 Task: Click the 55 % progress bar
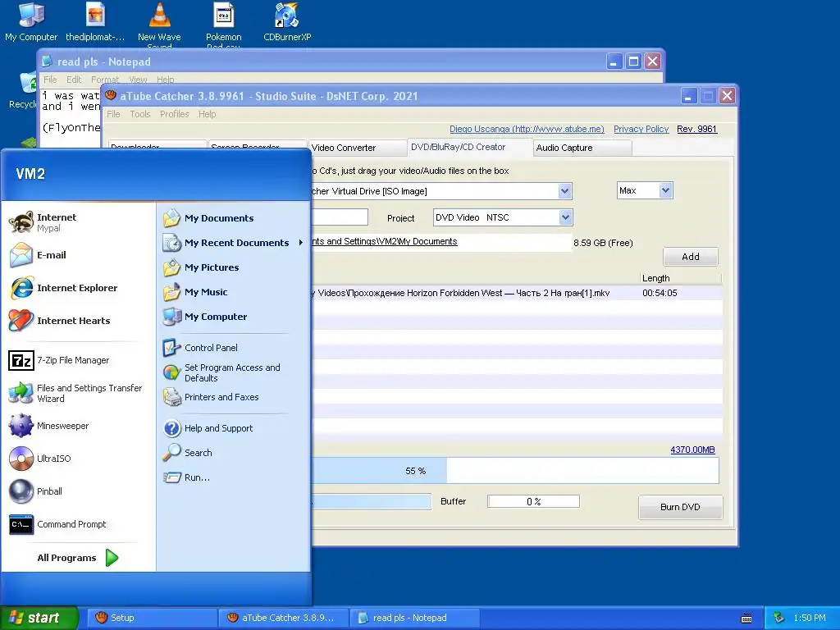pos(515,471)
